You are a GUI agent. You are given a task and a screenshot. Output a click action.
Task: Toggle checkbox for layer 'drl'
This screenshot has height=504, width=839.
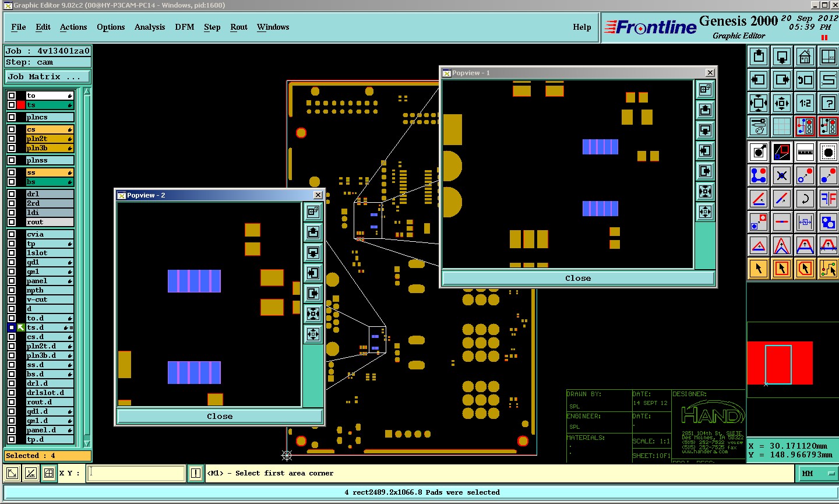[11, 194]
